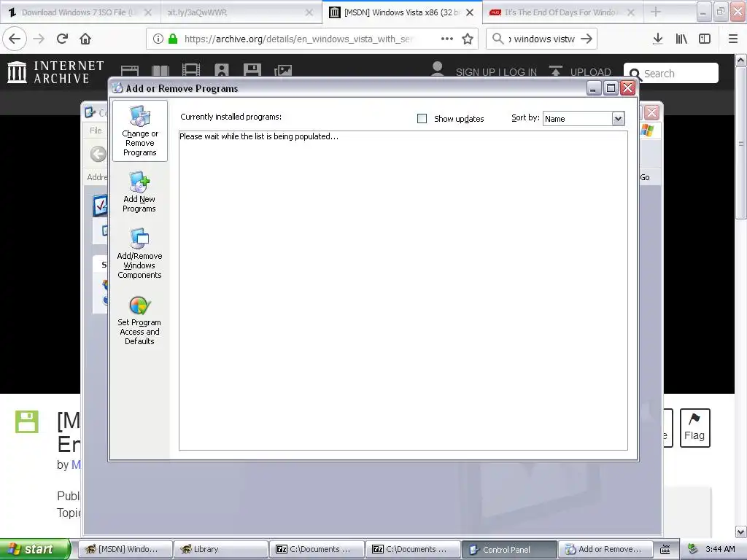Bookmark this page with the star
This screenshot has width=747, height=560.
click(x=468, y=39)
